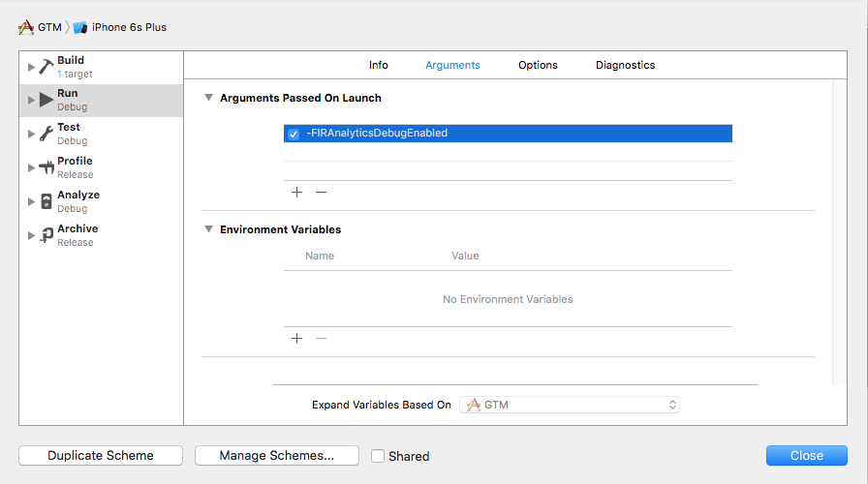Click the Duplicate Scheme button
Screen dimensions: 868x484
(101, 456)
